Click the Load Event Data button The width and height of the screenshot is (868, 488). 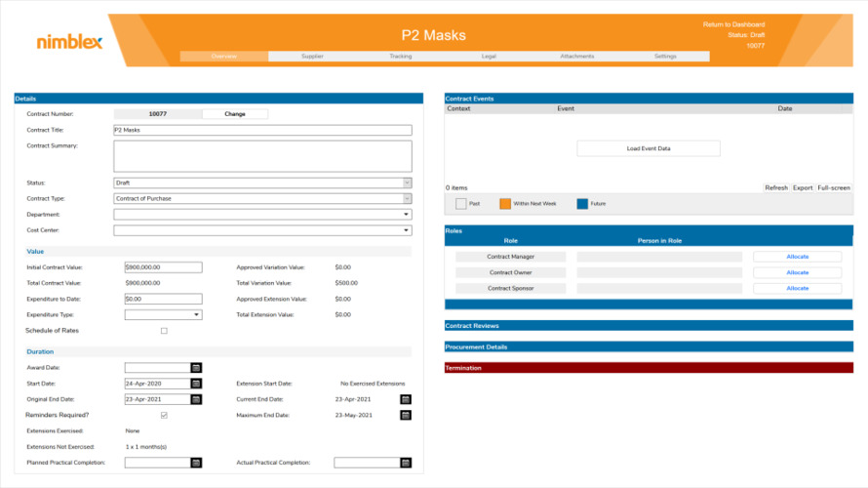[649, 148]
